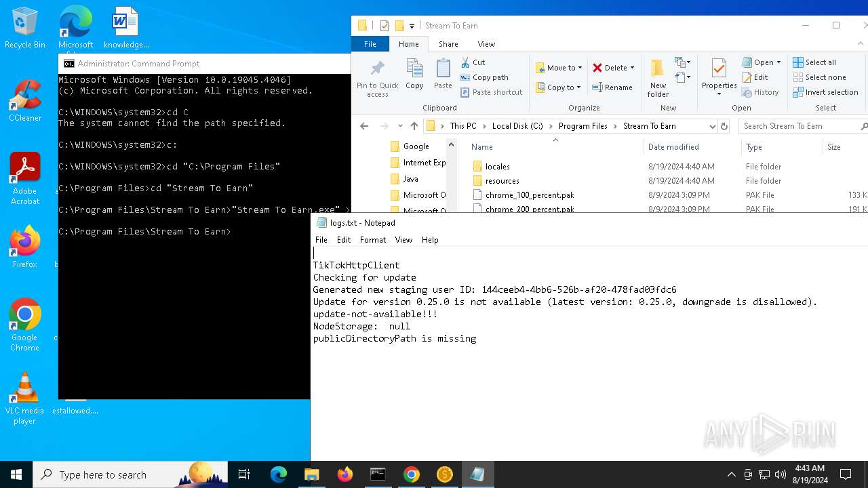Refresh the Explorer folder view
Viewport: 868px width, 488px height.
click(x=724, y=126)
